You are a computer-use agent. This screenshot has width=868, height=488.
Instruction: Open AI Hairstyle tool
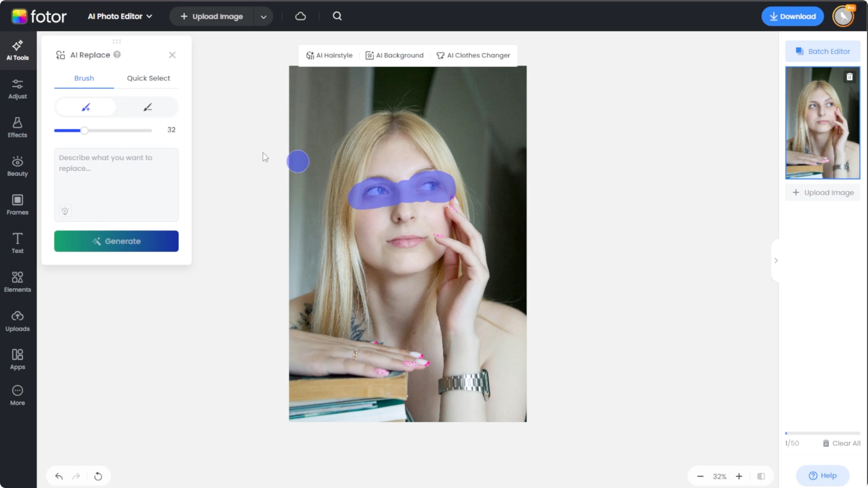329,55
